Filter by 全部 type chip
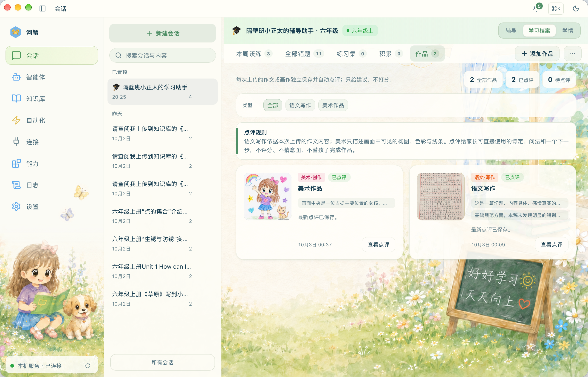Viewport: 588px width, 377px height. [x=273, y=106]
